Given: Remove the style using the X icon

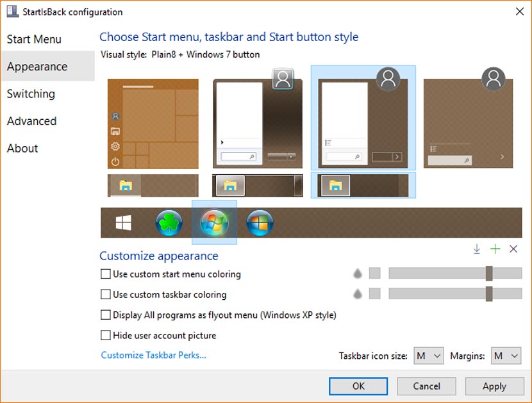Looking at the screenshot, I should [x=513, y=249].
